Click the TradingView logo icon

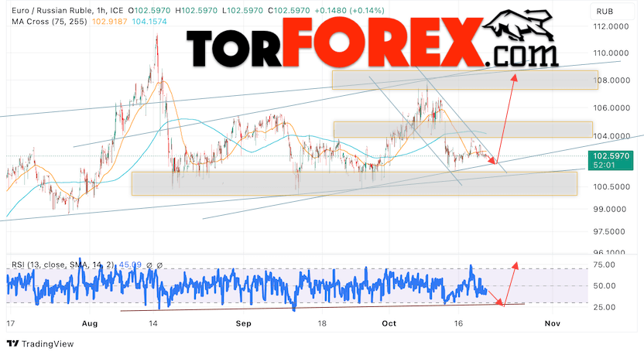pyautogui.click(x=12, y=344)
